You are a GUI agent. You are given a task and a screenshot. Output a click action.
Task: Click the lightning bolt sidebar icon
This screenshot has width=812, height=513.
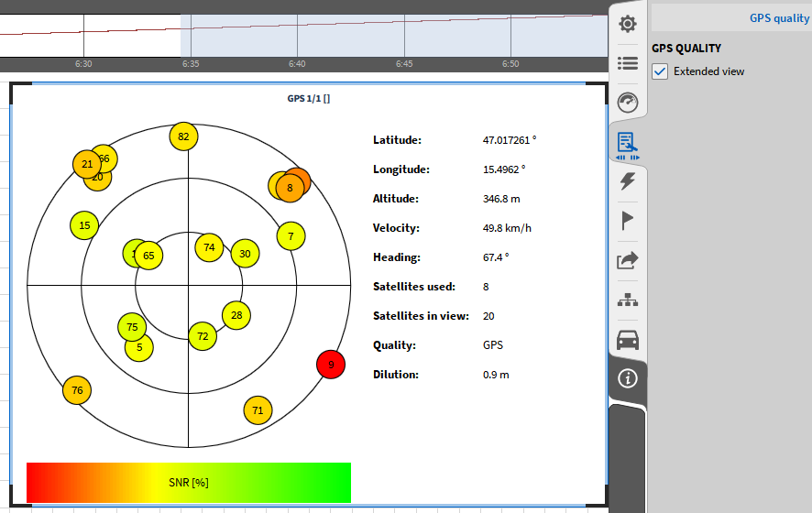[628, 181]
